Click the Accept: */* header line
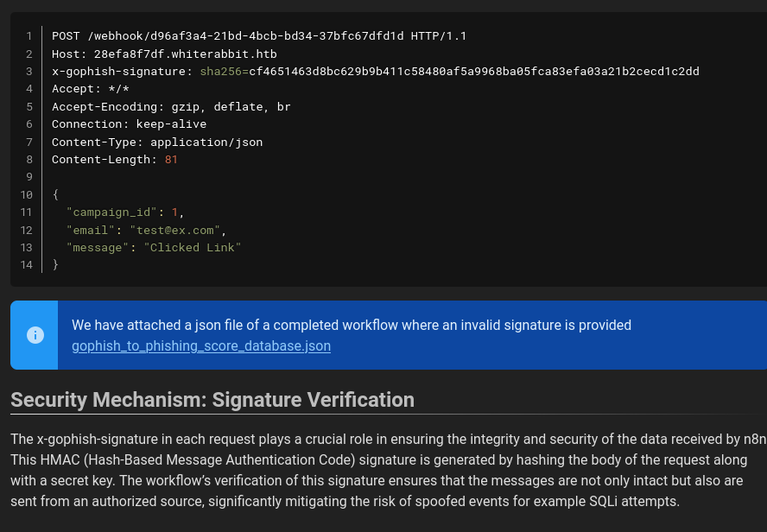767x532 pixels. point(90,89)
